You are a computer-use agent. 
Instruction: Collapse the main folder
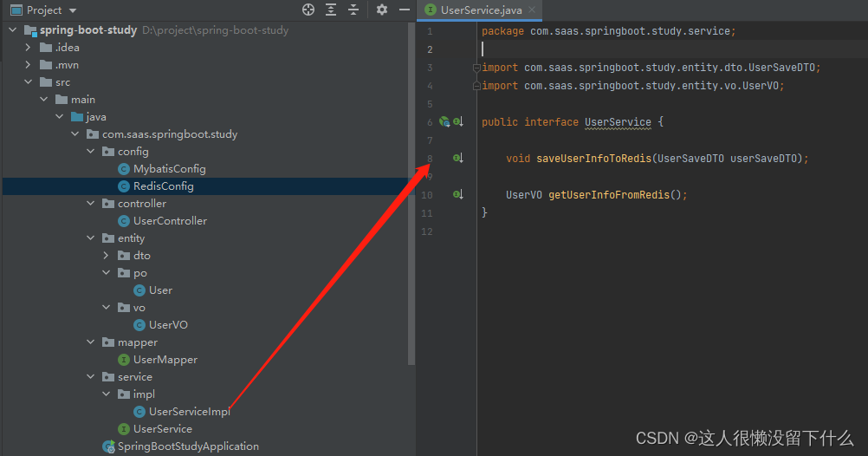click(x=43, y=99)
